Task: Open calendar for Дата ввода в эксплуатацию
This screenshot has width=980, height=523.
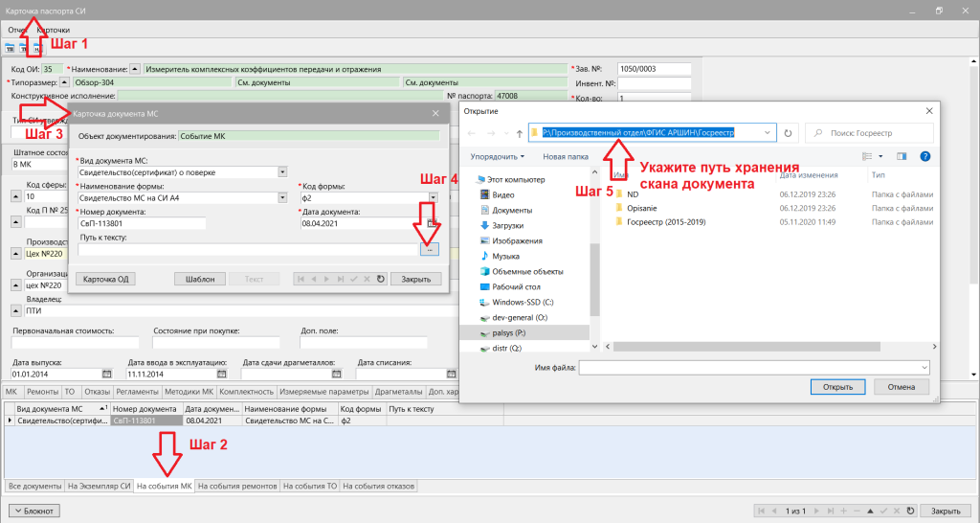Action: [222, 375]
